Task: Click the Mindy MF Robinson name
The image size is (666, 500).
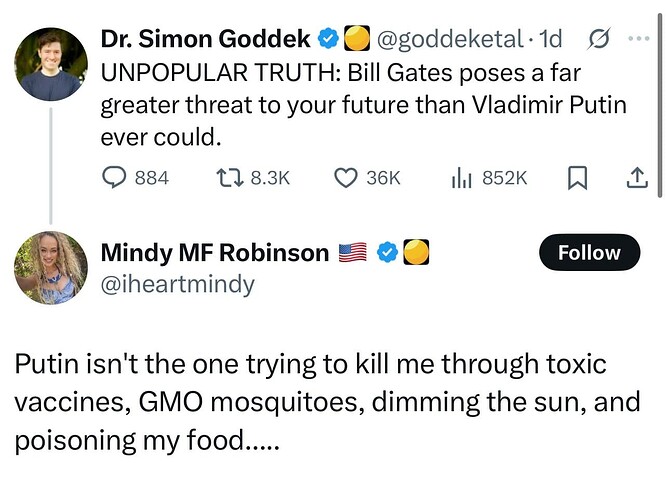Action: pyautogui.click(x=215, y=253)
